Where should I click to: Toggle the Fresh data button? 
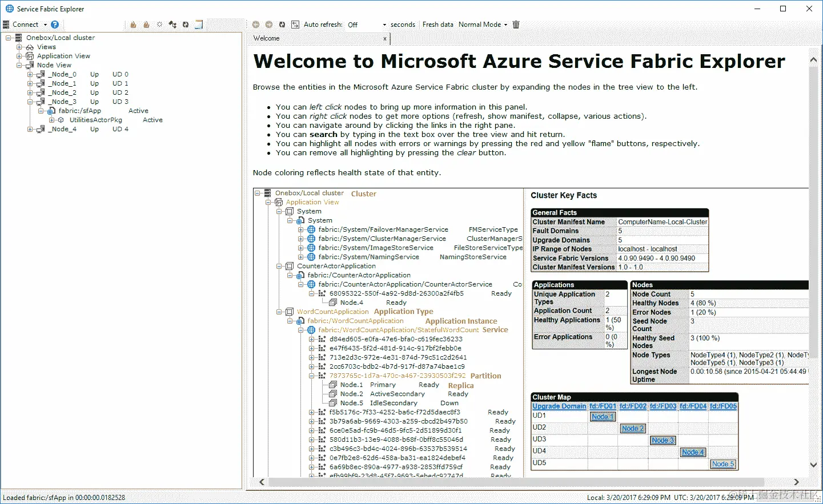(437, 25)
